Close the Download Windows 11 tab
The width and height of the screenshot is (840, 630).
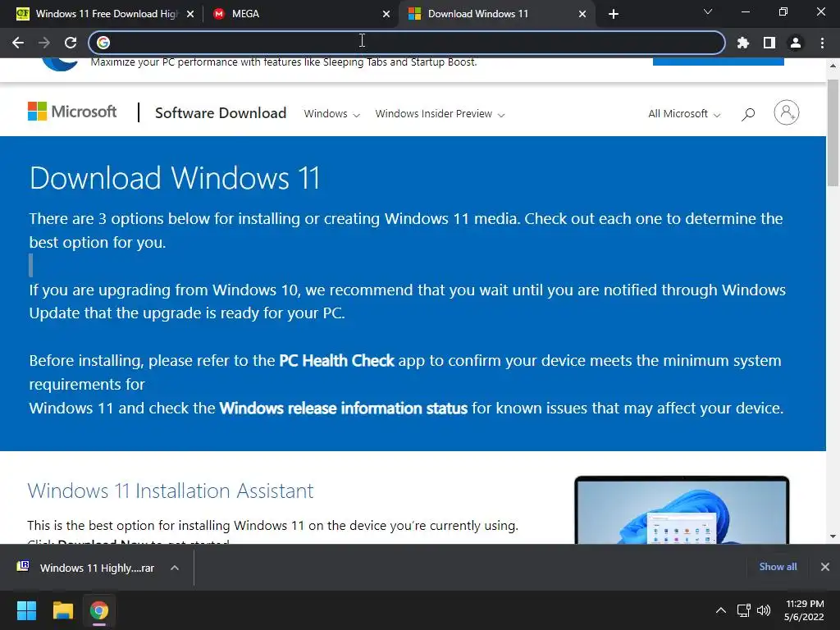[582, 14]
